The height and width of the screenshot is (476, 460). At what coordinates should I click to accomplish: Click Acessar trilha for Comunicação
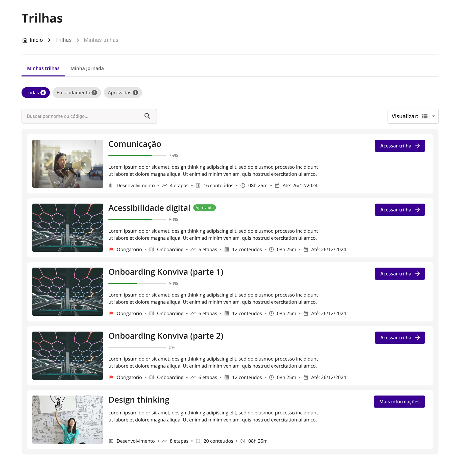tap(399, 146)
